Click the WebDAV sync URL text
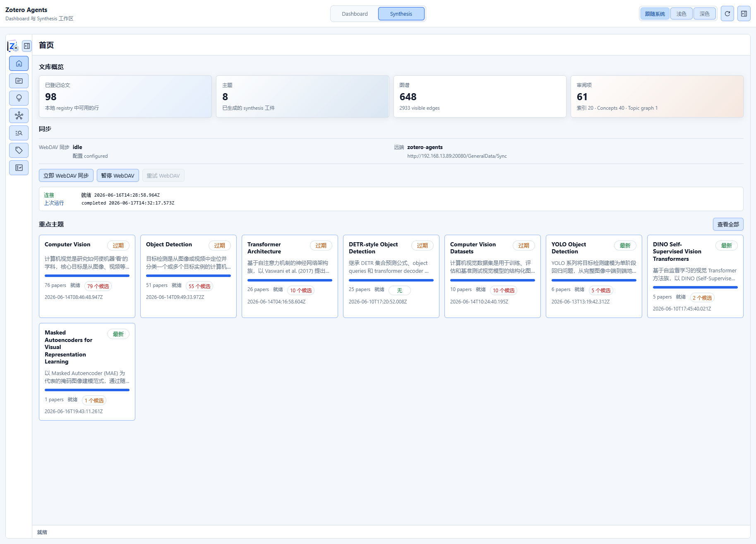The height and width of the screenshot is (544, 756). click(x=457, y=156)
